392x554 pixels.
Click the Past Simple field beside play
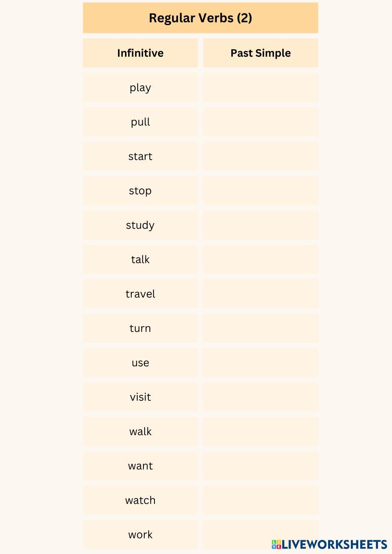click(260, 88)
